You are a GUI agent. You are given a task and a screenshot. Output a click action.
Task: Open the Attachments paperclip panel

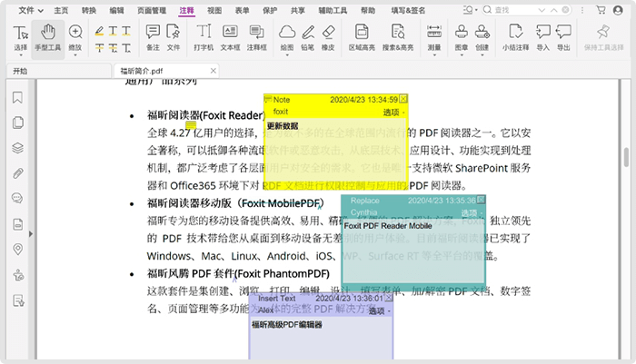point(17,173)
